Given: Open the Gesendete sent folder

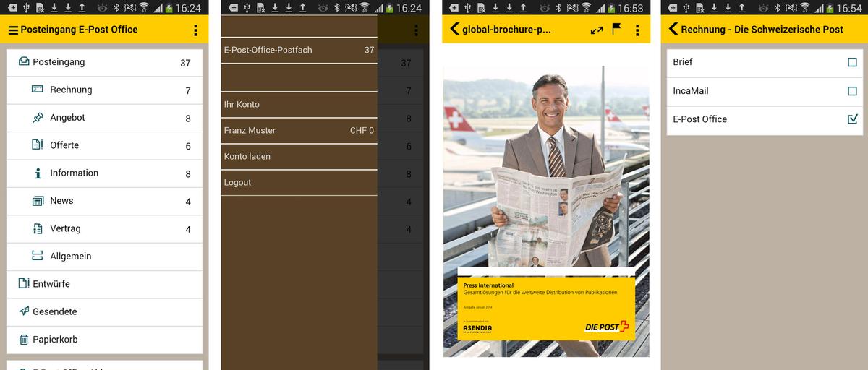Looking at the screenshot, I should pyautogui.click(x=105, y=311).
